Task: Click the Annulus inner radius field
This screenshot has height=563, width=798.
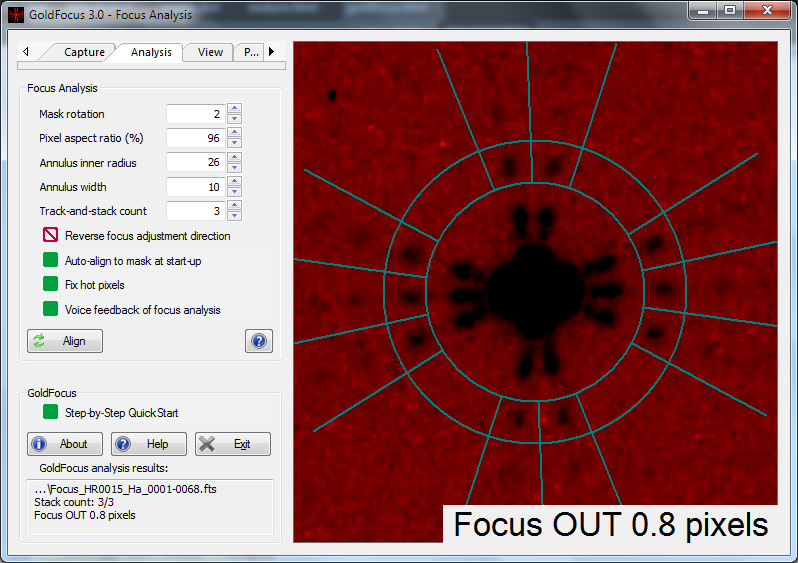Action: point(196,162)
